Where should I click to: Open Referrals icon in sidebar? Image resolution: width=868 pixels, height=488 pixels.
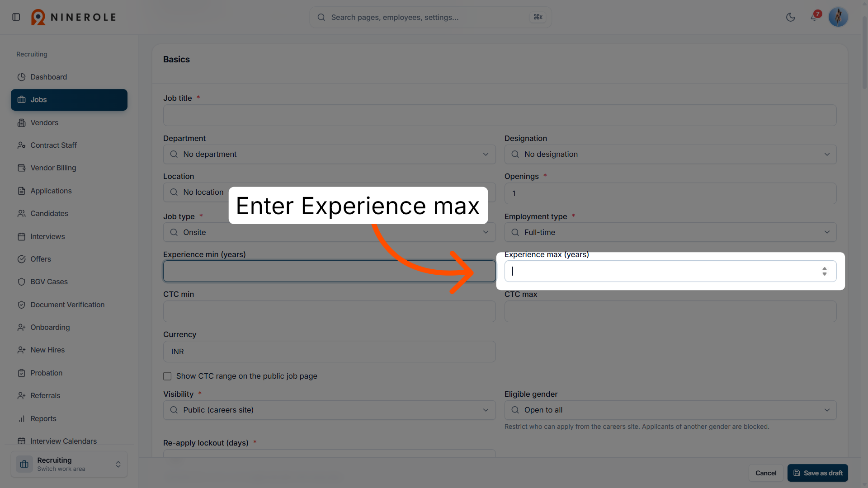click(x=21, y=395)
